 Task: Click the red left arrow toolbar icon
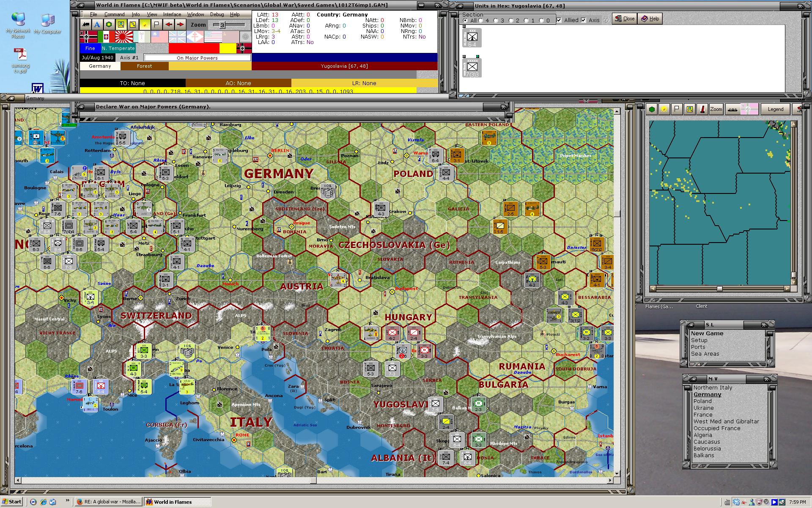click(x=168, y=25)
